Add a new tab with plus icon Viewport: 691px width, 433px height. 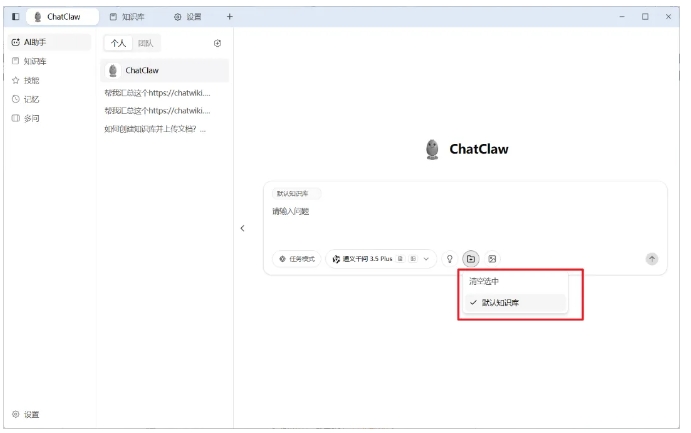point(230,17)
